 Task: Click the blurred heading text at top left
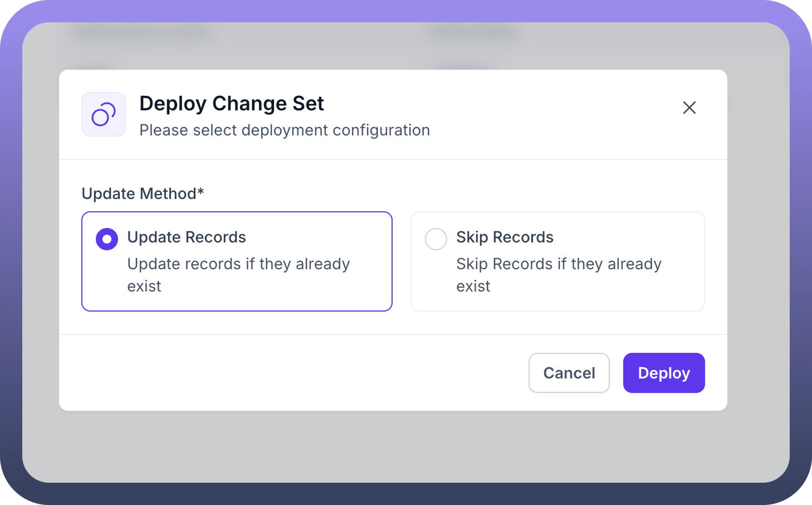[142, 33]
